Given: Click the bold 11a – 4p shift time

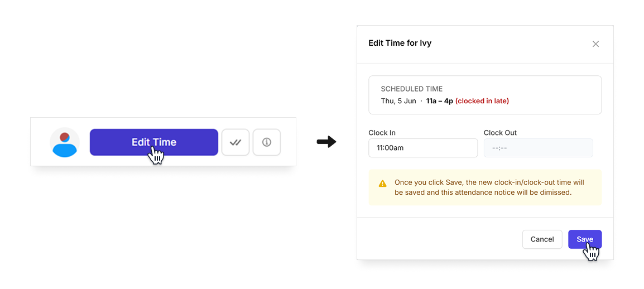Looking at the screenshot, I should 439,101.
